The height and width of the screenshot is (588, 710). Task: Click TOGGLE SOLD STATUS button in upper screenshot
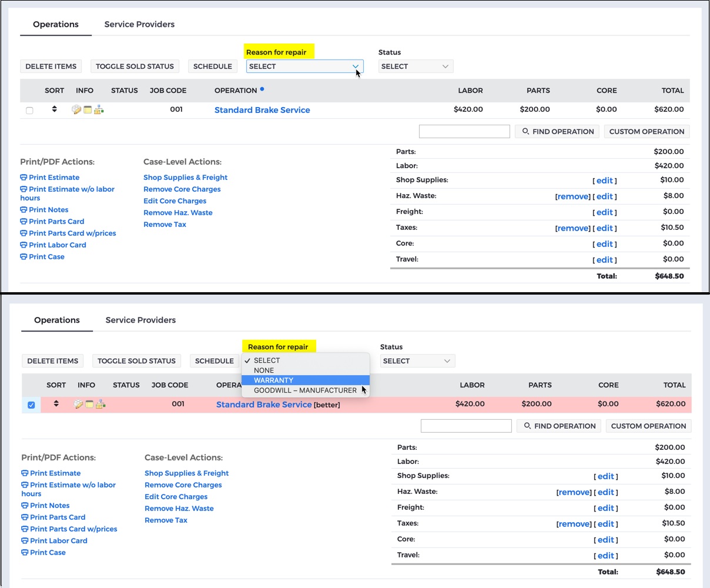135,66
